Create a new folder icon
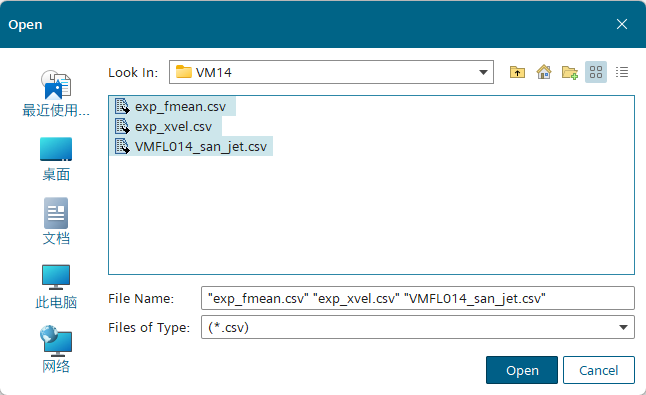Screen dimensions: 646x395 pyautogui.click(x=570, y=72)
